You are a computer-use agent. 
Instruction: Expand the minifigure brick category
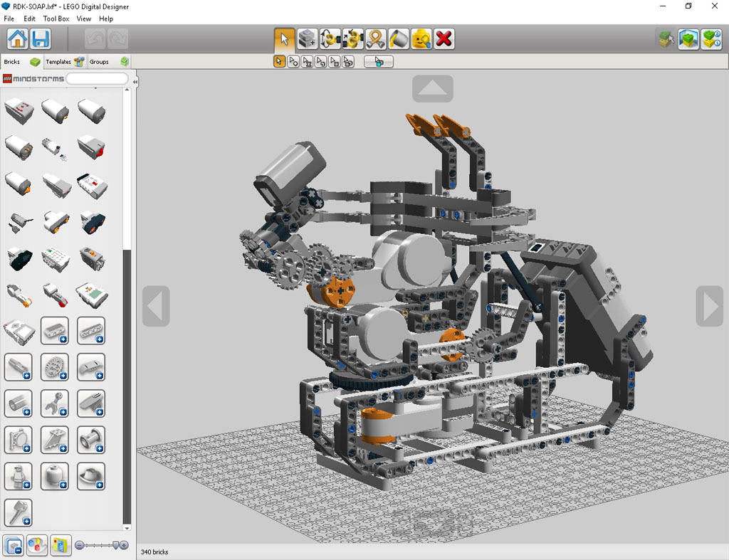click(19, 476)
